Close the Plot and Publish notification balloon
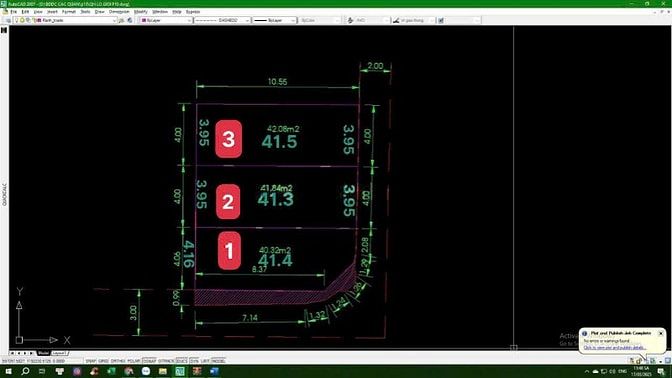Viewport: 672px width, 378px height. click(661, 333)
